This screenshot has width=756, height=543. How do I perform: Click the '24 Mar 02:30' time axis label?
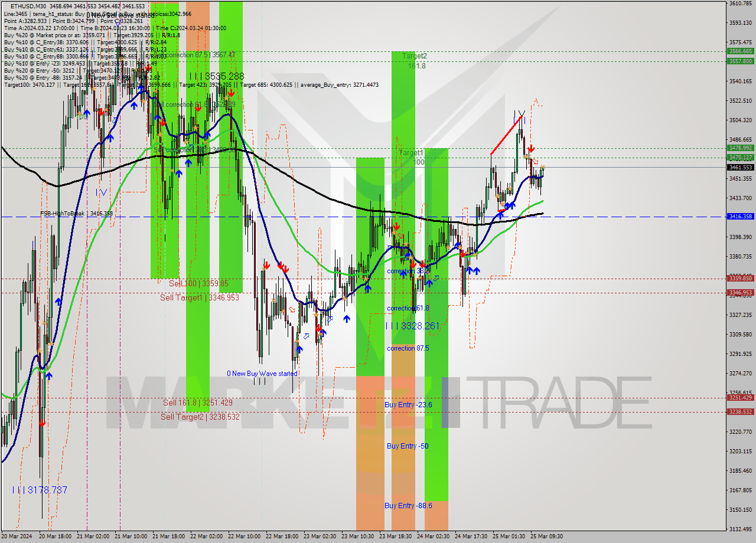coord(434,537)
